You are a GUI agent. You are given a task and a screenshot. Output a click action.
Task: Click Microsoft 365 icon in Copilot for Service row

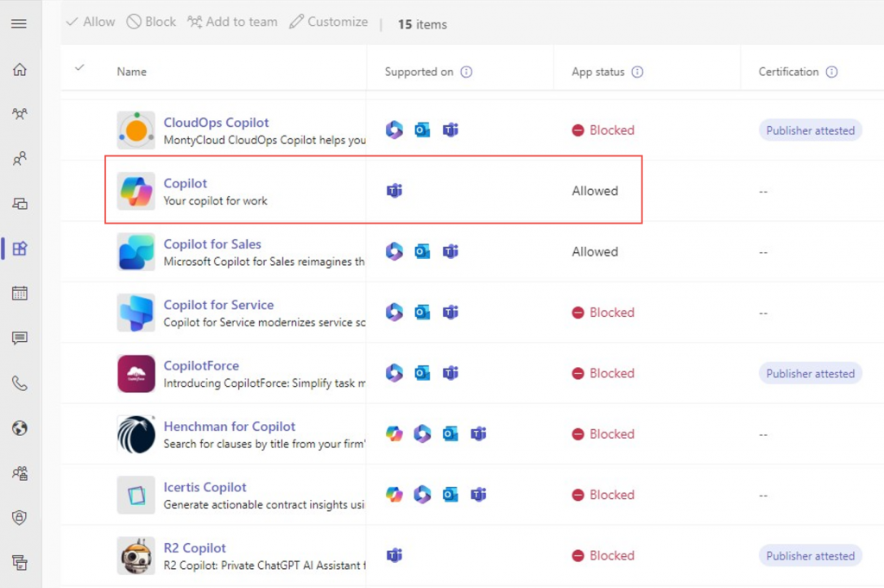394,313
